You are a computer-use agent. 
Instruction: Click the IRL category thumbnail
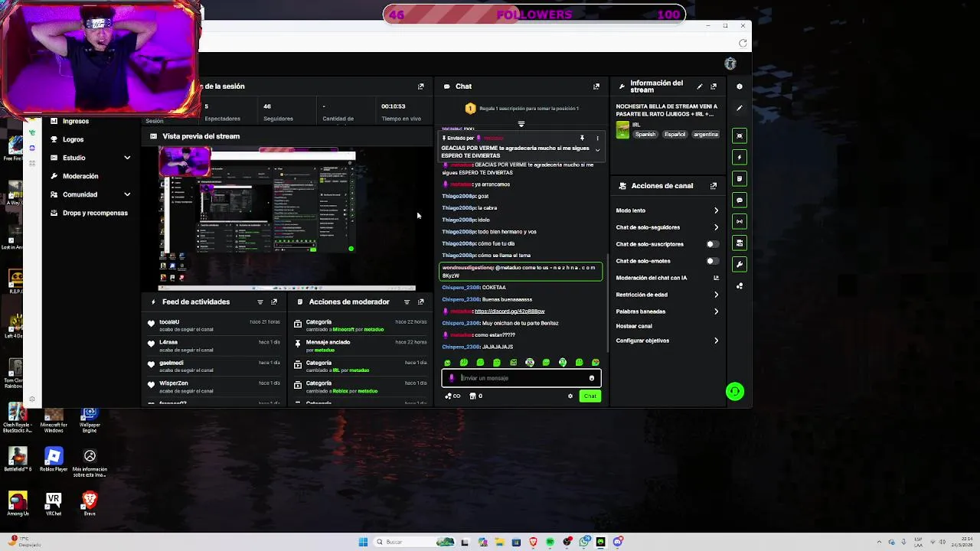click(622, 130)
